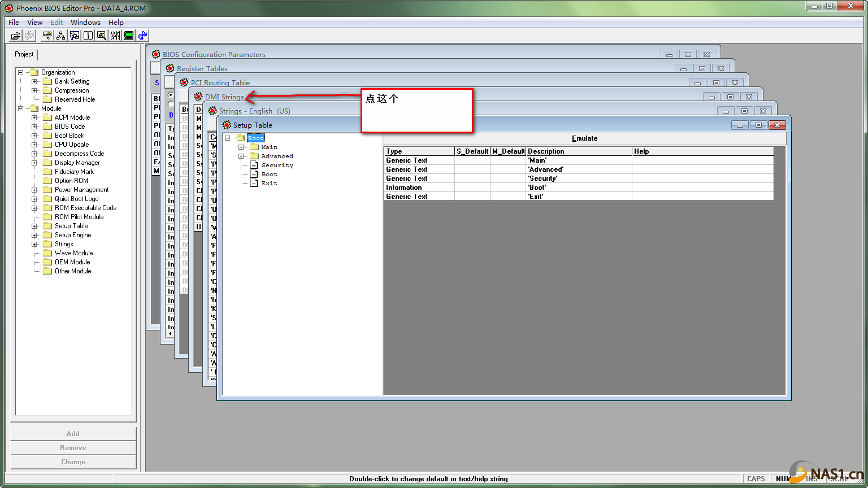This screenshot has height=488, width=868.
Task: Click the M_Default column header
Action: point(508,151)
